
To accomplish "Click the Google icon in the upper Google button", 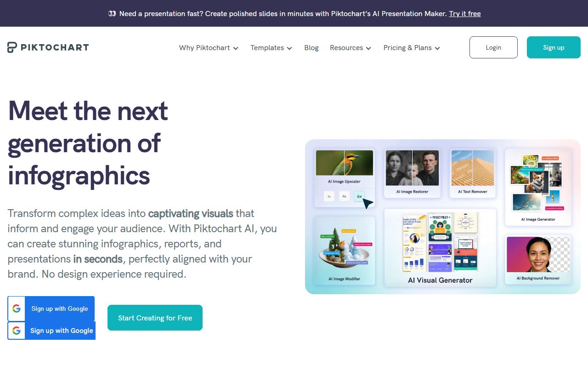I will click(x=17, y=308).
